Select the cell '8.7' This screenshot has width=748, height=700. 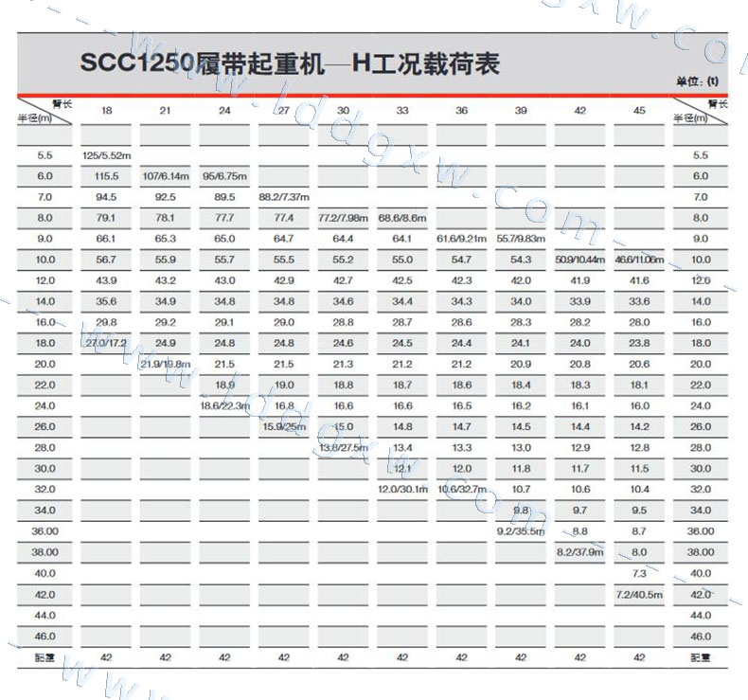(x=639, y=531)
